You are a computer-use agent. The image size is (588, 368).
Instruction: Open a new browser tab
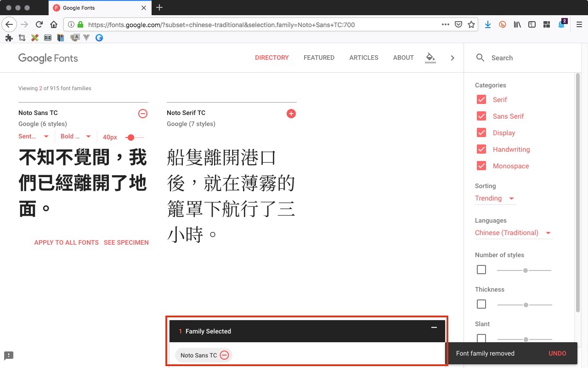[x=159, y=7]
